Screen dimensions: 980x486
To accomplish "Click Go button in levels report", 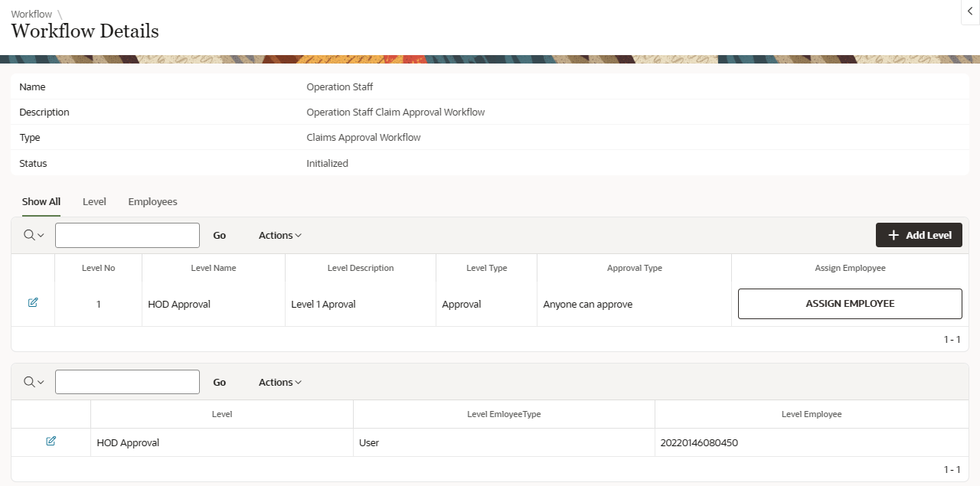I will point(220,236).
